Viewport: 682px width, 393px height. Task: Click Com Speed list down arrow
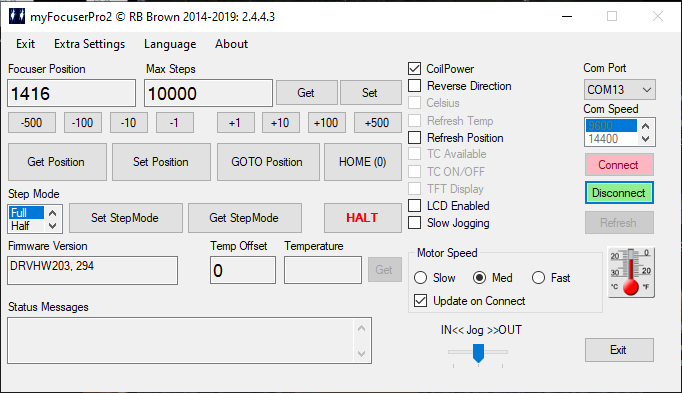(x=646, y=139)
